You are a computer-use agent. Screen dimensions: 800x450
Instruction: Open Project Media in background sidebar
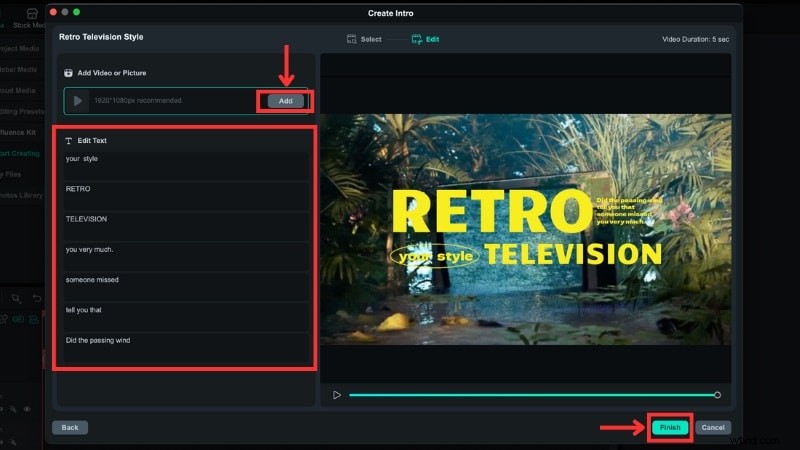(19, 48)
